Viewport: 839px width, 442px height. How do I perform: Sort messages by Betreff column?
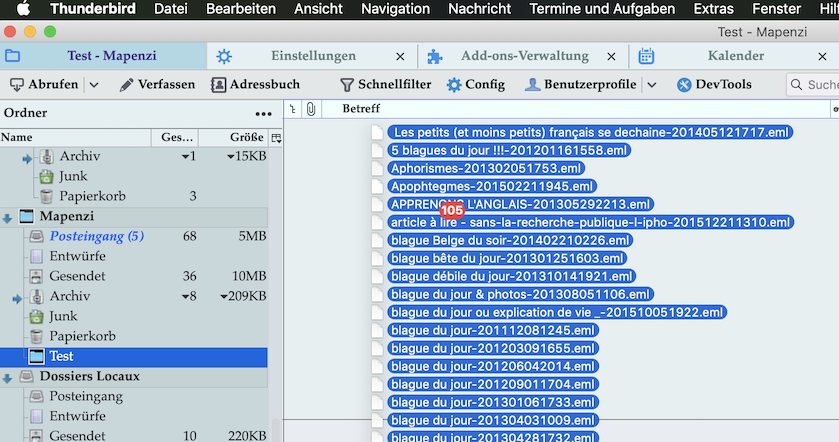(577, 109)
